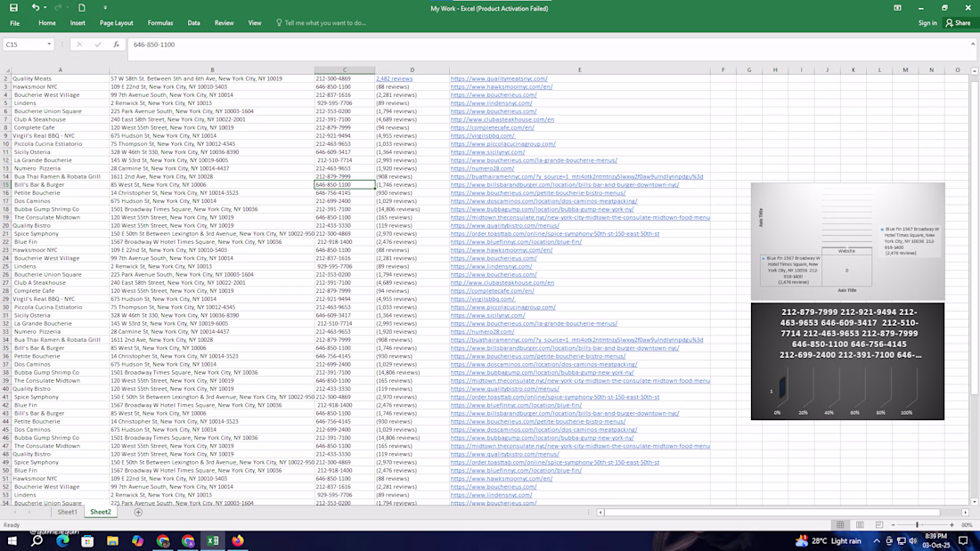Viewport: 980px width, 551px height.
Task: Click the New document icon in title bar
Action: pos(81,8)
